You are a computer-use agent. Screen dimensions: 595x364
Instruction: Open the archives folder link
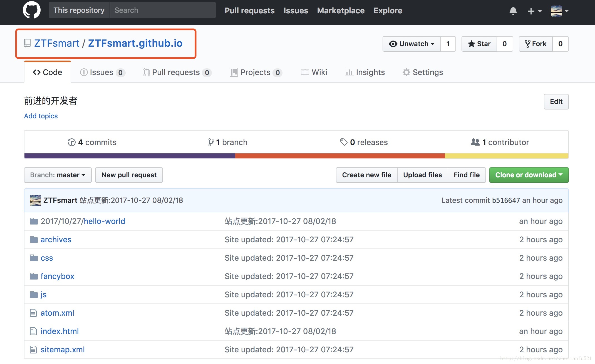click(56, 240)
